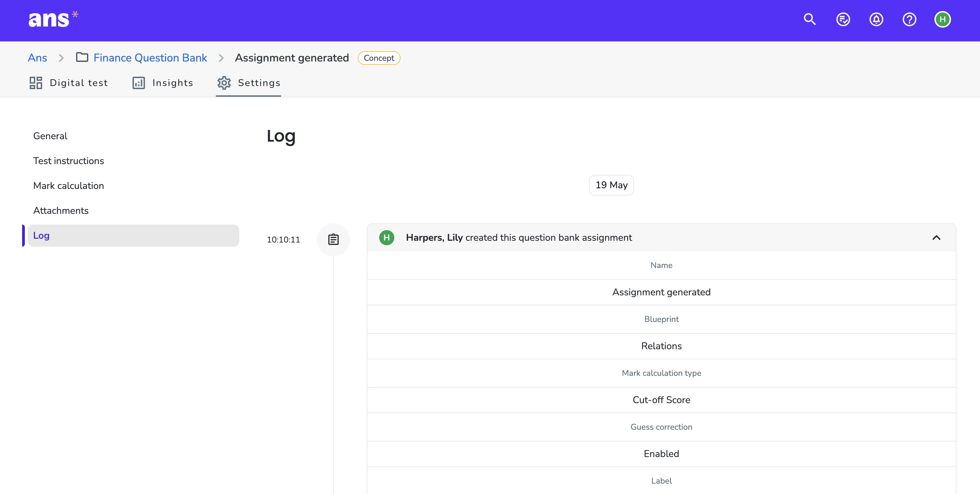Select Log in settings sidebar
The image size is (980, 494).
coord(134,236)
